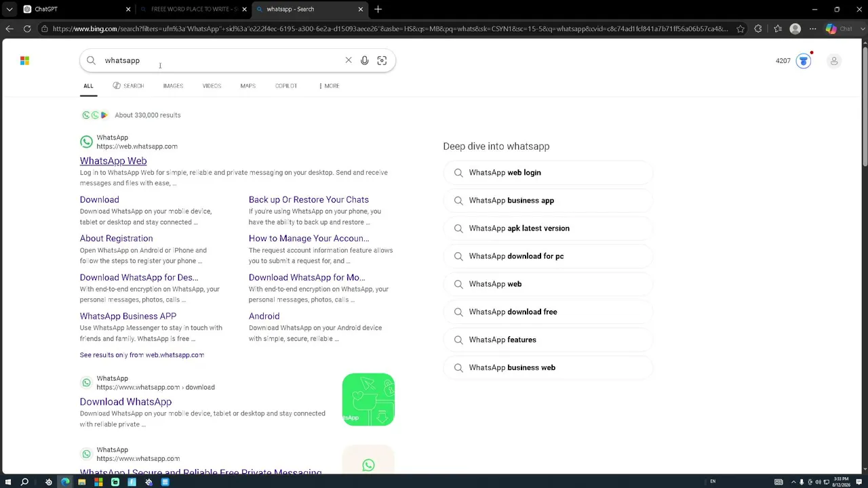Open How to Manage Your Account link
This screenshot has width=868, height=488.
coord(309,239)
